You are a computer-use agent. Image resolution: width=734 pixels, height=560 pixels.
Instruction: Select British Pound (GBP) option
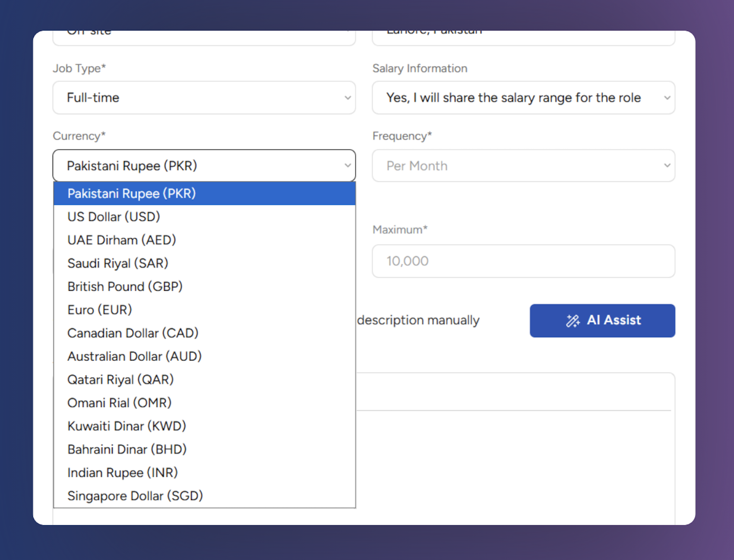pos(205,286)
